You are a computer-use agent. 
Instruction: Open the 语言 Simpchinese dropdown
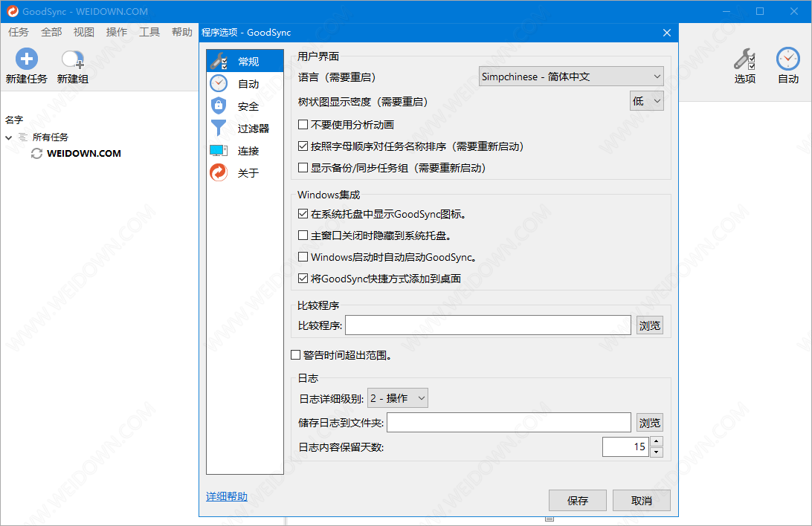pos(570,77)
